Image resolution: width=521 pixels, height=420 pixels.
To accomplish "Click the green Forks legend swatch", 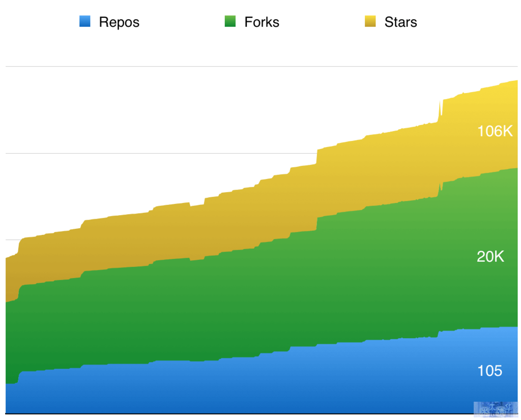I will [230, 21].
